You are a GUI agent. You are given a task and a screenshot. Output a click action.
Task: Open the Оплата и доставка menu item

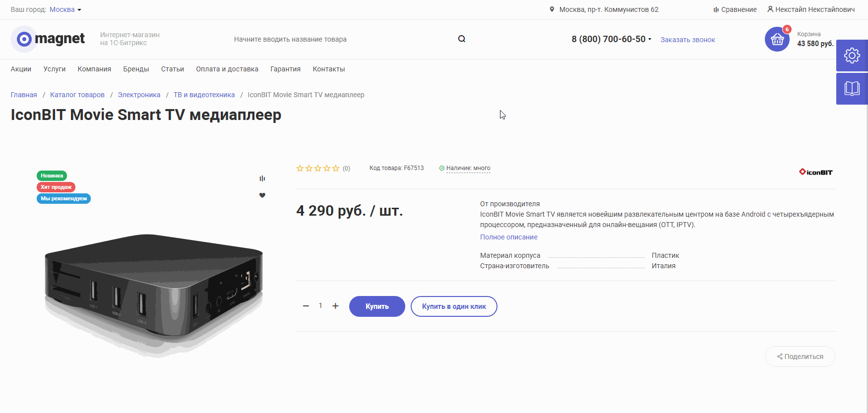click(x=227, y=69)
